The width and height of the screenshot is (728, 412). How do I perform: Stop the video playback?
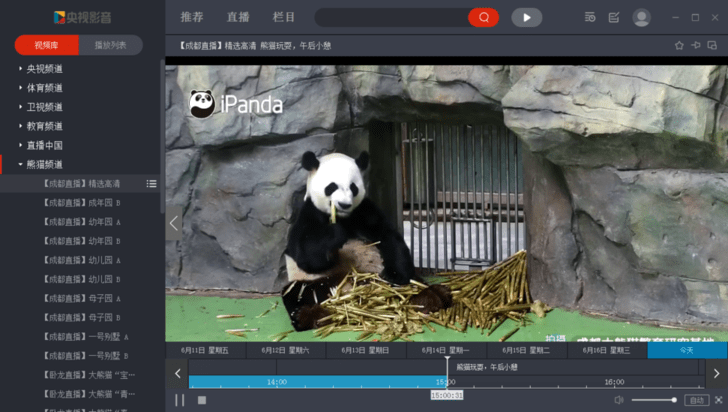pos(201,400)
